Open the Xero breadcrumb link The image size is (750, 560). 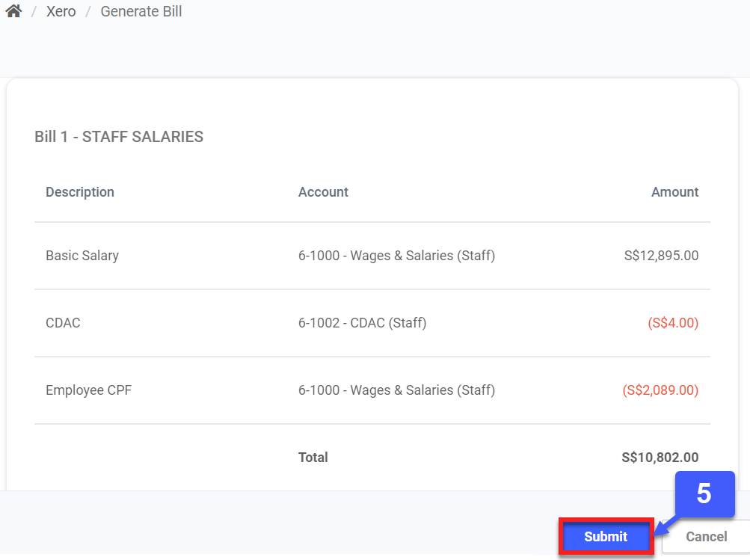61,12
